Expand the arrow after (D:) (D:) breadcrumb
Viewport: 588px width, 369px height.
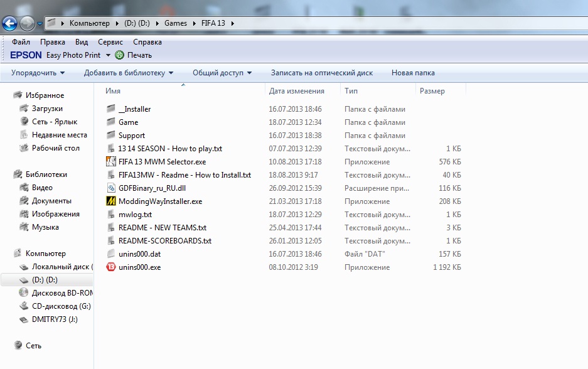point(157,23)
